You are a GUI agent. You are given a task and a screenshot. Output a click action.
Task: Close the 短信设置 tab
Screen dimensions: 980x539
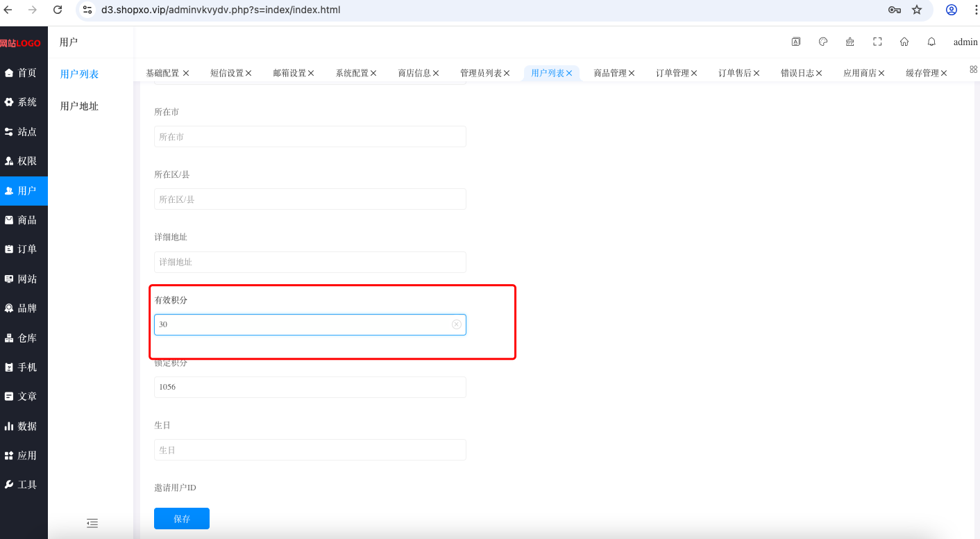[248, 73]
